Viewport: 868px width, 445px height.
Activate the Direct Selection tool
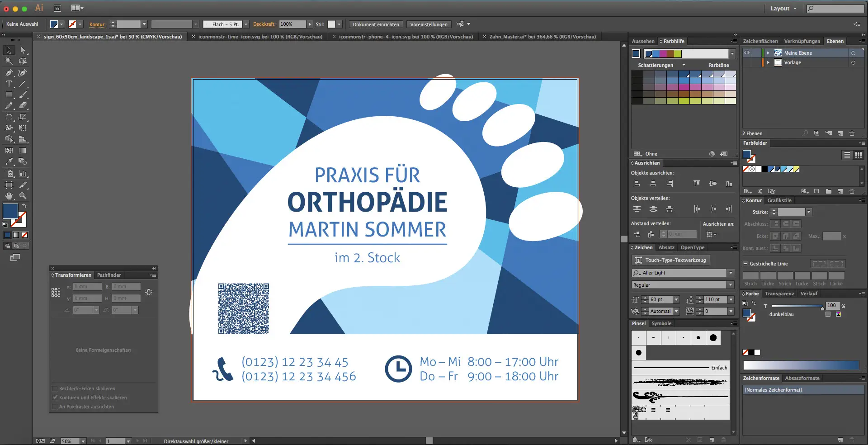pos(24,50)
